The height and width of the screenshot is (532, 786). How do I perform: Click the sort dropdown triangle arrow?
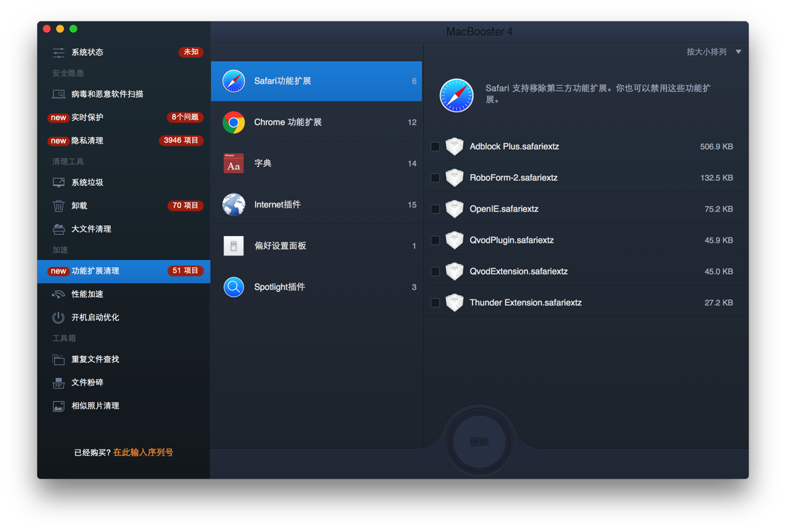[738, 52]
